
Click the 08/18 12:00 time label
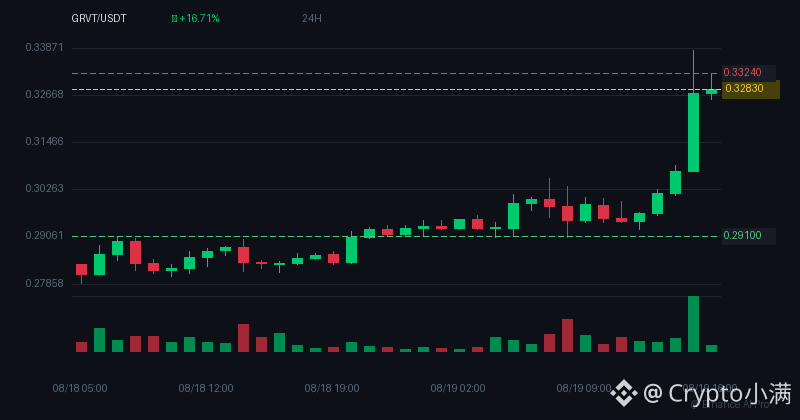pos(206,388)
